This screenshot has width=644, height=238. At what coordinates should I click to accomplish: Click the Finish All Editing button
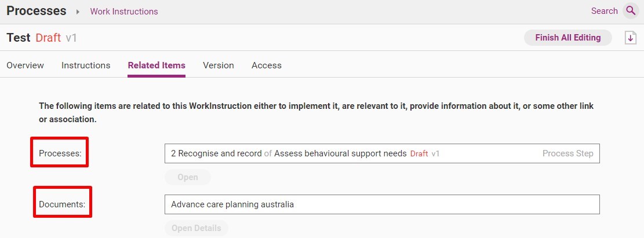567,37
